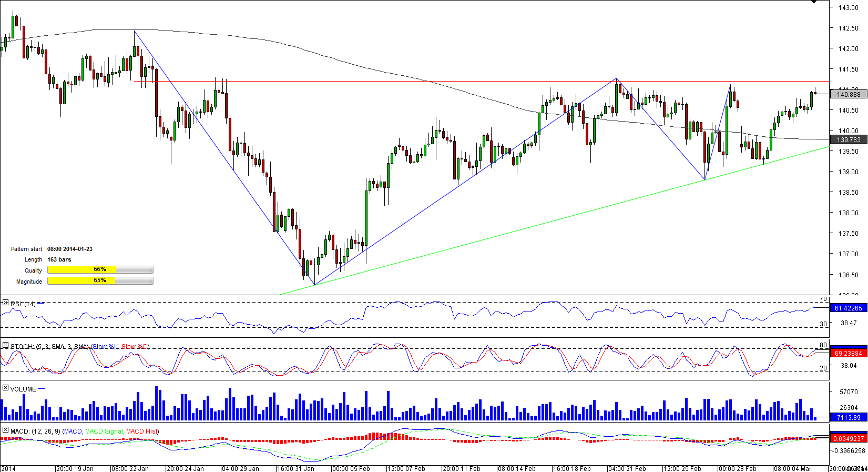Click the MACD Hist legend label
868x472 pixels.
(x=141, y=431)
